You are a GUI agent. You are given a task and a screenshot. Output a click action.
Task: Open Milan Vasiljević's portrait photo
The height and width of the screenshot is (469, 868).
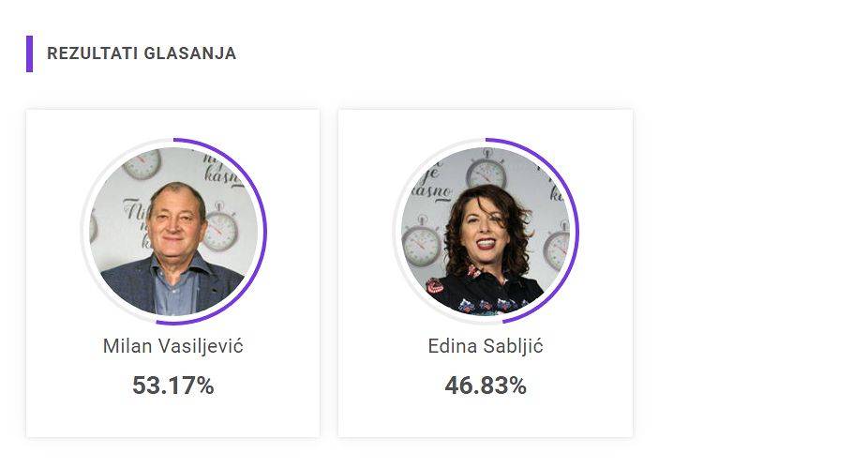tap(173, 231)
